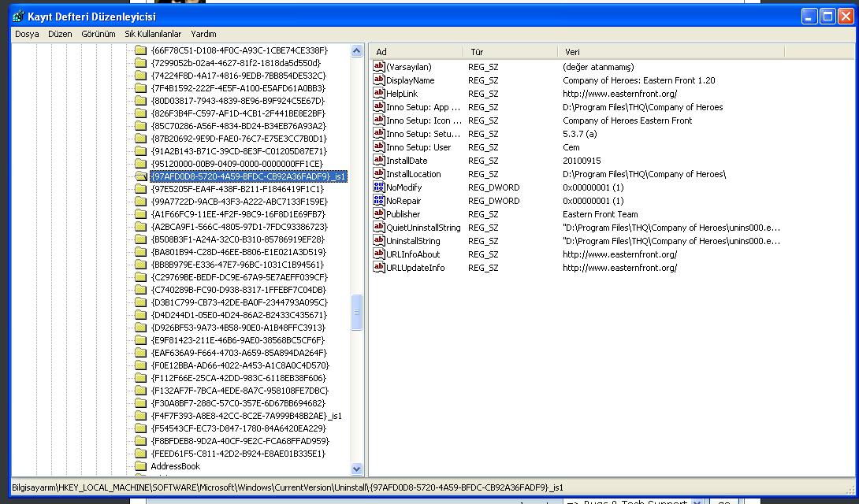Click the InstallLocation value icon
This screenshot has width=859, height=504.
[378, 173]
